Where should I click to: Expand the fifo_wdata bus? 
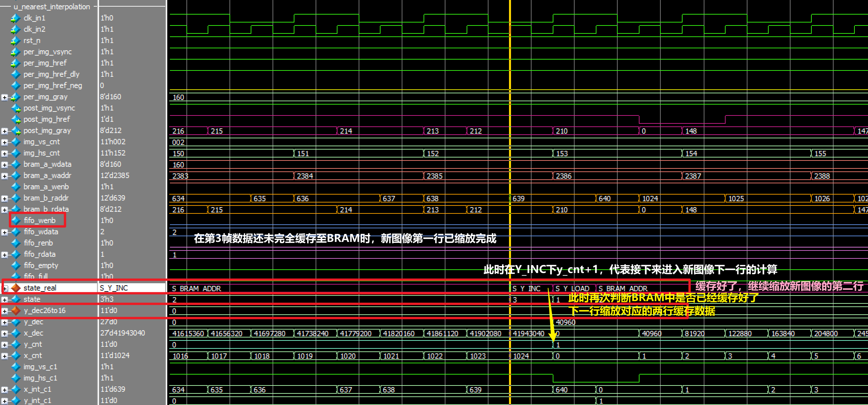4,232
